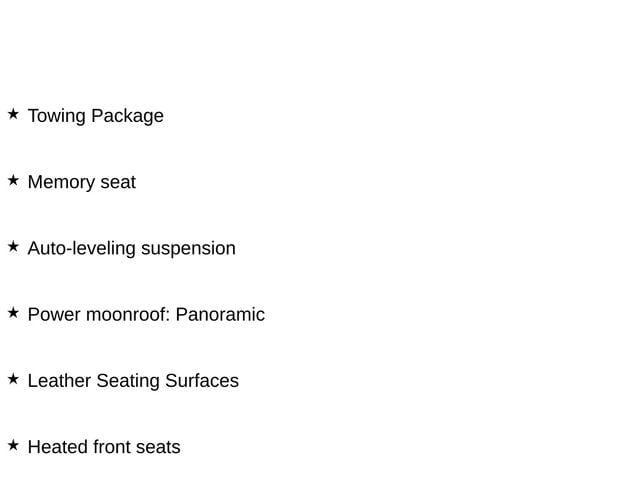
Task: Select the Towing Package feature text
Action: [x=96, y=116]
